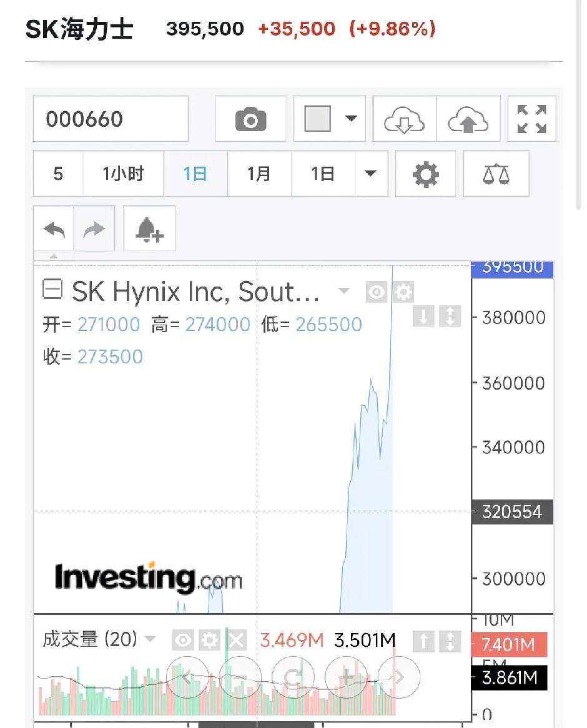Switch to the 1月 interval tab
This screenshot has height=728, width=587.
[x=259, y=174]
